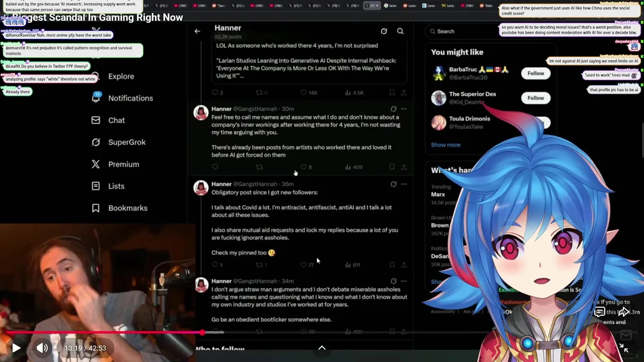The image size is (644, 362).
Task: Click the SuperGrok icon in sidebar
Action: pyautogui.click(x=96, y=142)
